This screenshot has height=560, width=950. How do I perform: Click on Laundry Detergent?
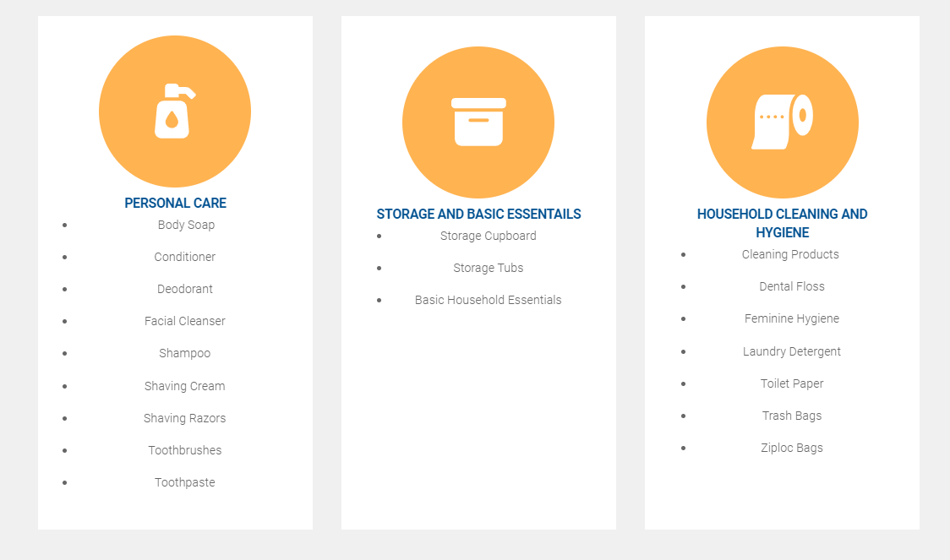pos(792,351)
